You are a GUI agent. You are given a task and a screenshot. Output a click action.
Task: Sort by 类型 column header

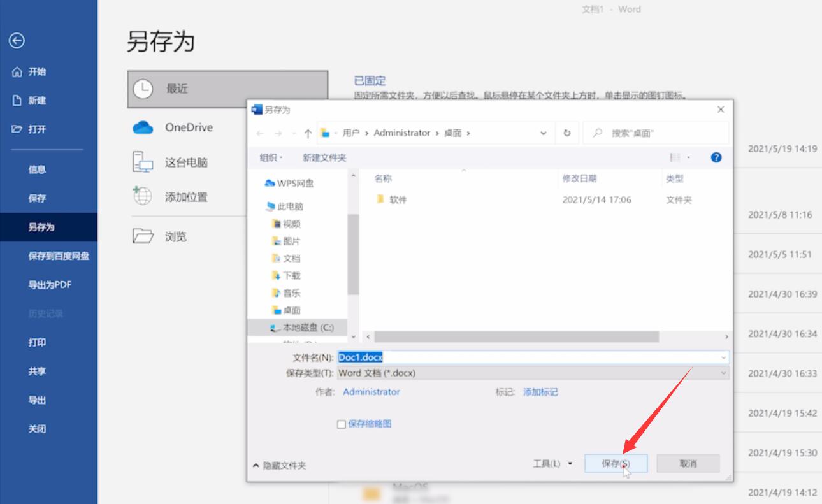(x=675, y=179)
